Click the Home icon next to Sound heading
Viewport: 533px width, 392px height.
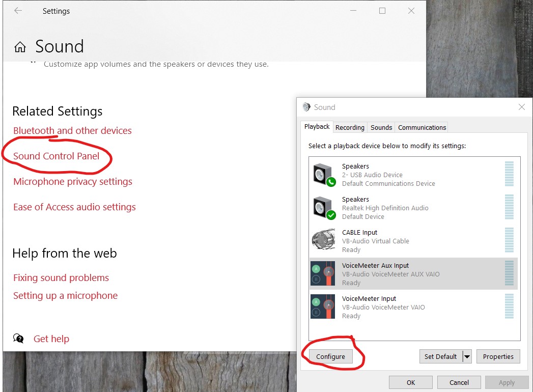click(20, 47)
